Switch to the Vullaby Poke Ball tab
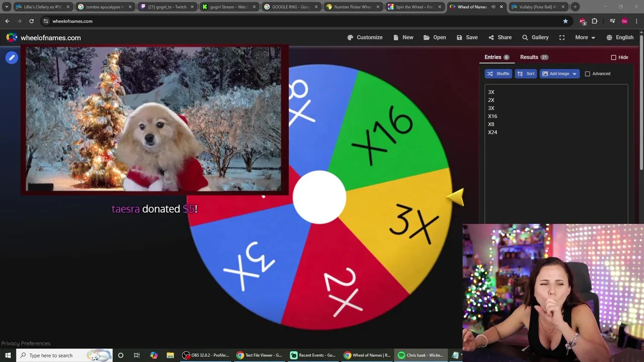This screenshot has height=362, width=644. click(x=539, y=7)
